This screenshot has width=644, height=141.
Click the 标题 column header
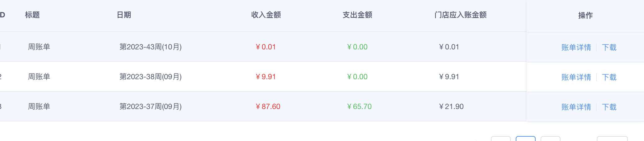tap(32, 15)
